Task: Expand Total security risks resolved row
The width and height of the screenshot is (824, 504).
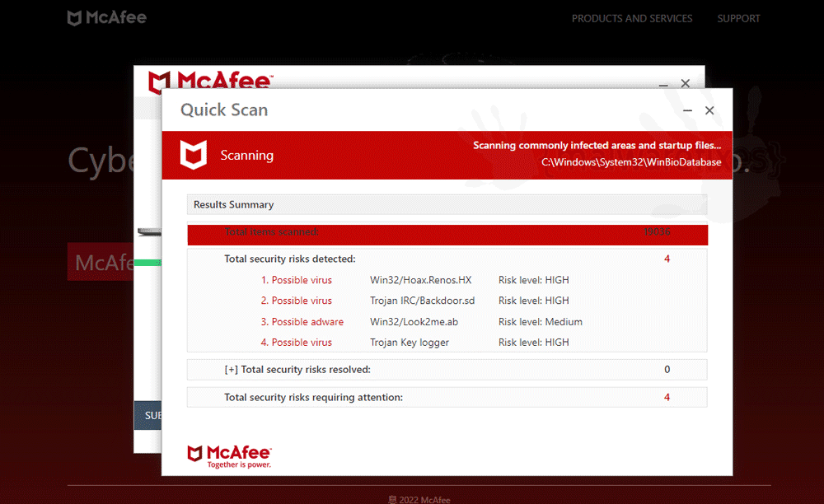Action: click(447, 370)
